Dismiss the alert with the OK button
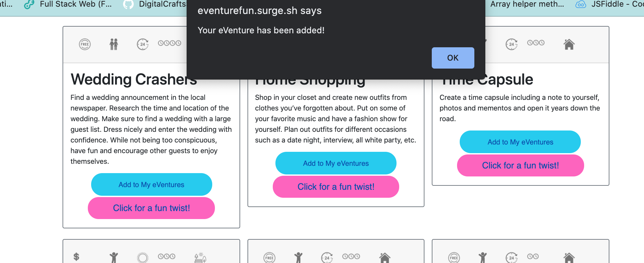The image size is (644, 263). [452, 58]
